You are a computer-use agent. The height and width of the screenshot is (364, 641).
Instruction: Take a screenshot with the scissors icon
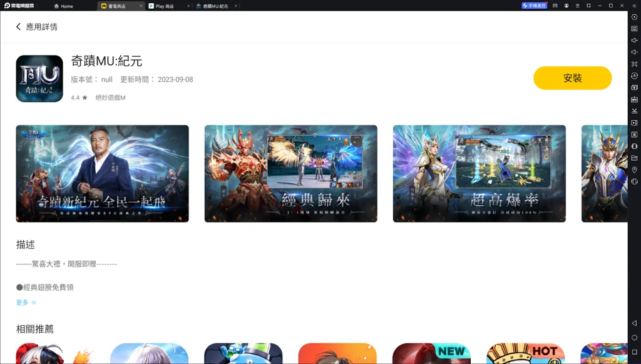coord(634,111)
